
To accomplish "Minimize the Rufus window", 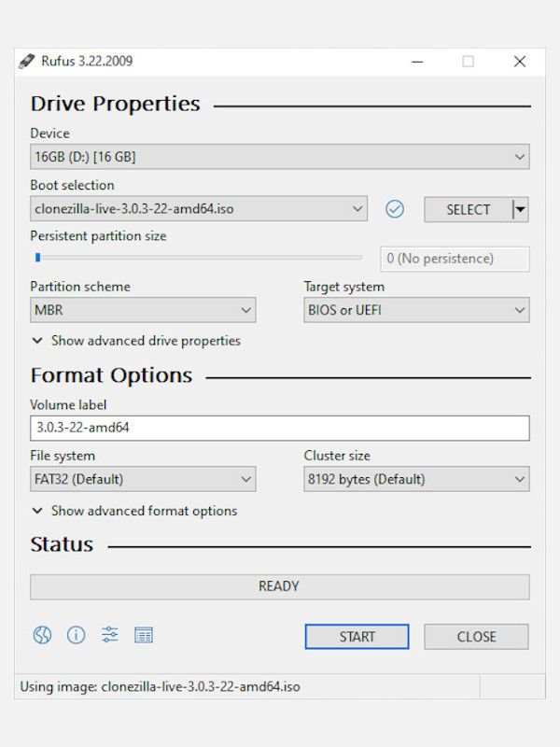I will 417,62.
